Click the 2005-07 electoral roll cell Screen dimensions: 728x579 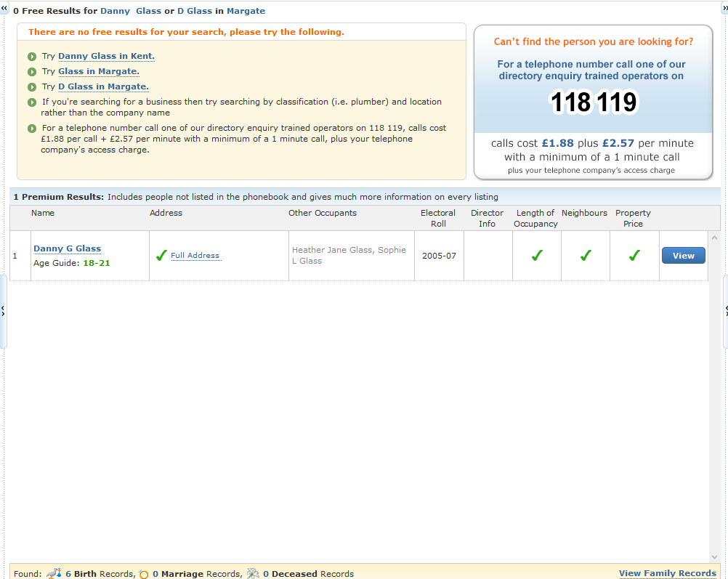tap(440, 256)
